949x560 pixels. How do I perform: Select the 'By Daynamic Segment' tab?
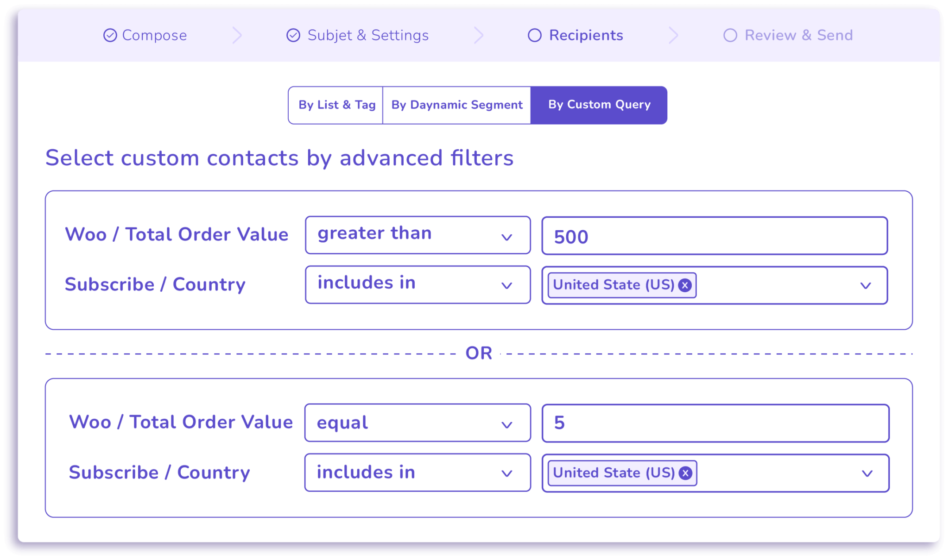[456, 105]
